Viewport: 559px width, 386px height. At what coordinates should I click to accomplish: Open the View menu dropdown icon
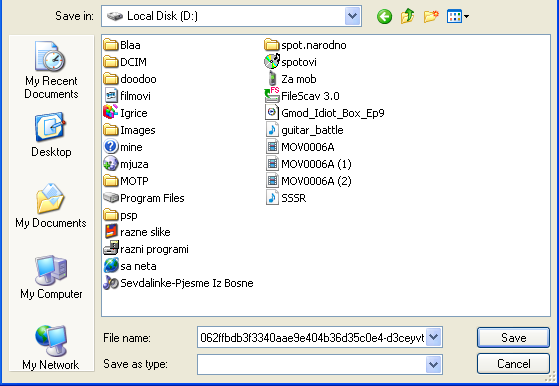pyautogui.click(x=458, y=16)
